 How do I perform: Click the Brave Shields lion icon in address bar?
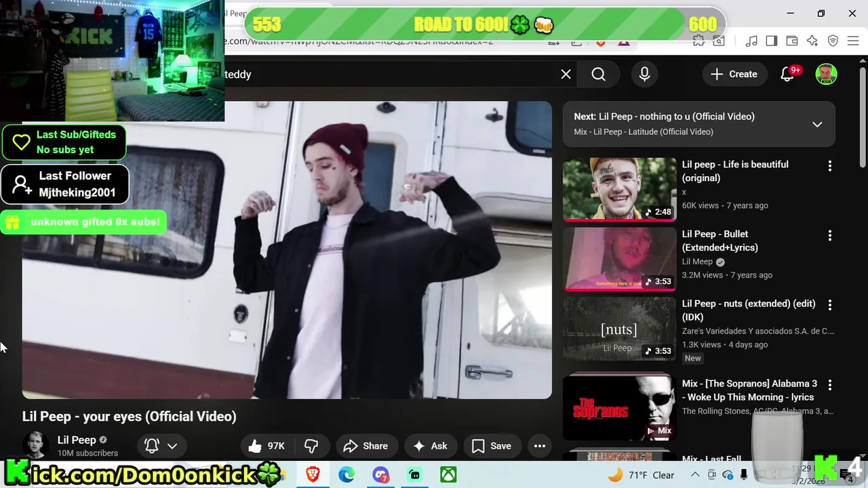click(601, 42)
